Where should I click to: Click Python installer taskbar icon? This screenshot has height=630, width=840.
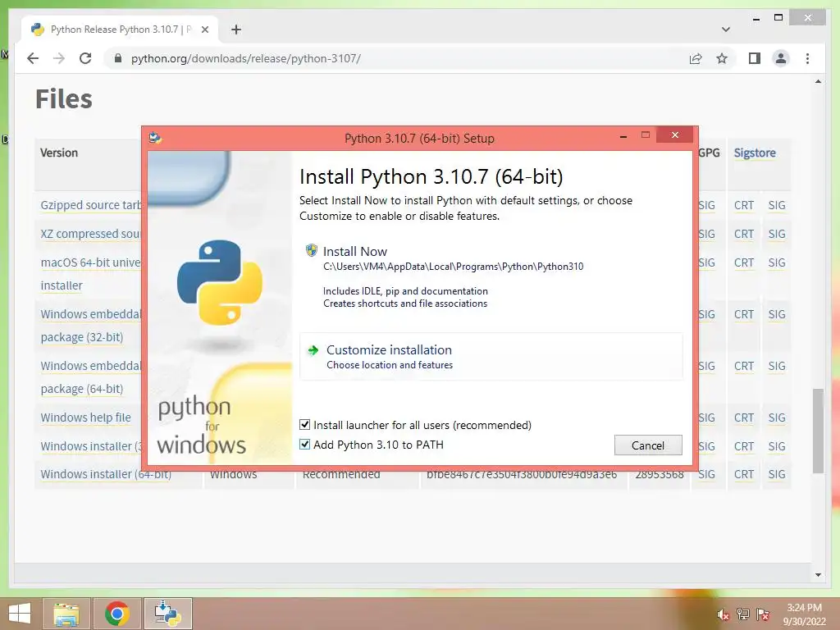tap(167, 614)
